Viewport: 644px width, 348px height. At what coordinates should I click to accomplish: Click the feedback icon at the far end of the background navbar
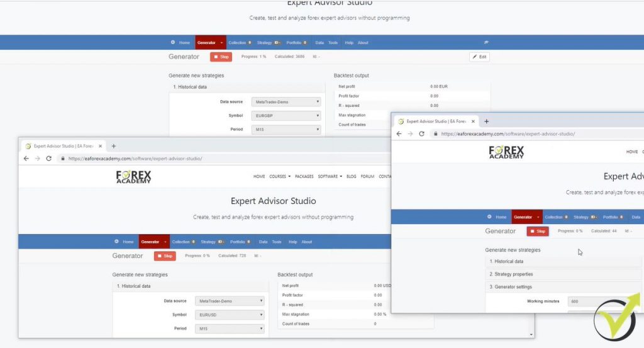pyautogui.click(x=486, y=42)
